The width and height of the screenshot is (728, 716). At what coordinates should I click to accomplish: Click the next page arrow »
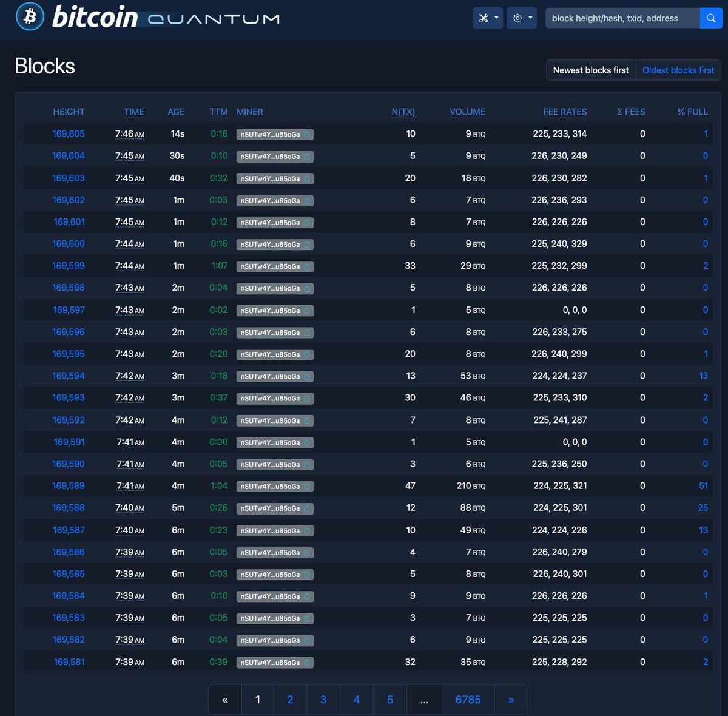coord(511,700)
